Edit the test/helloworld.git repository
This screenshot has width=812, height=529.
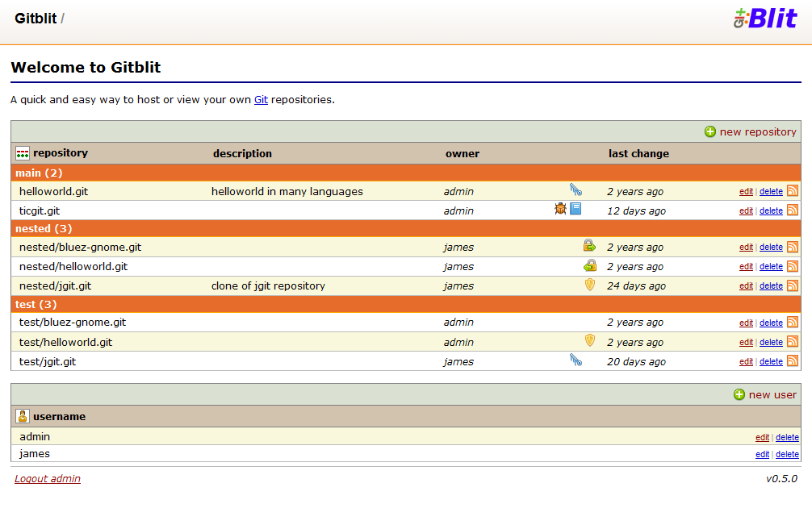point(746,342)
